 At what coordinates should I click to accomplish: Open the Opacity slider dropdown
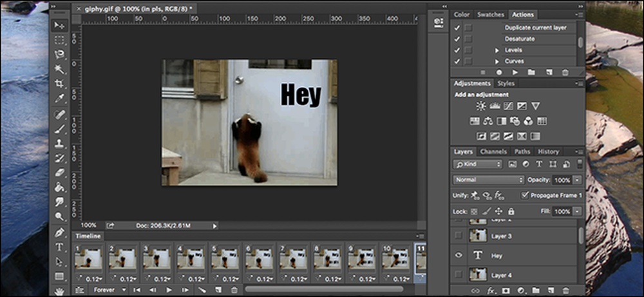tap(578, 180)
